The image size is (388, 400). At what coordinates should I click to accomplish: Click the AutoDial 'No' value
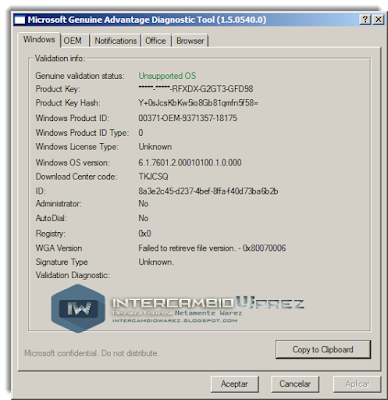coord(143,218)
